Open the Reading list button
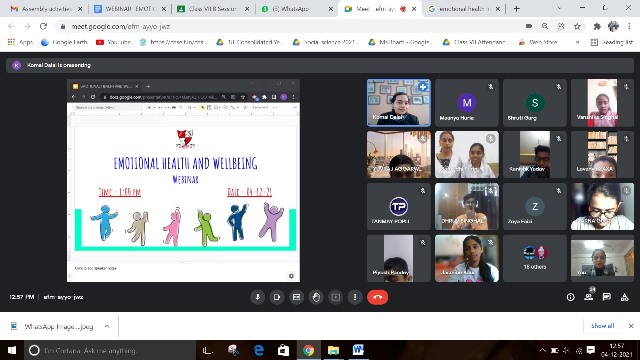The image size is (640, 360). point(611,42)
